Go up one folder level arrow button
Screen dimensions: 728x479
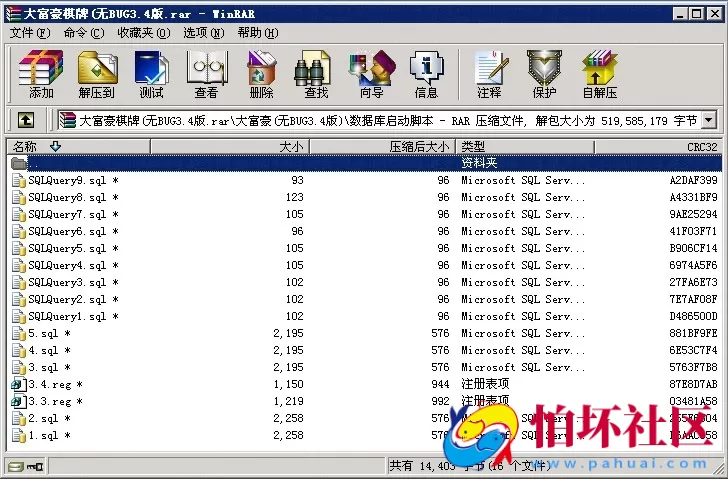click(x=26, y=121)
